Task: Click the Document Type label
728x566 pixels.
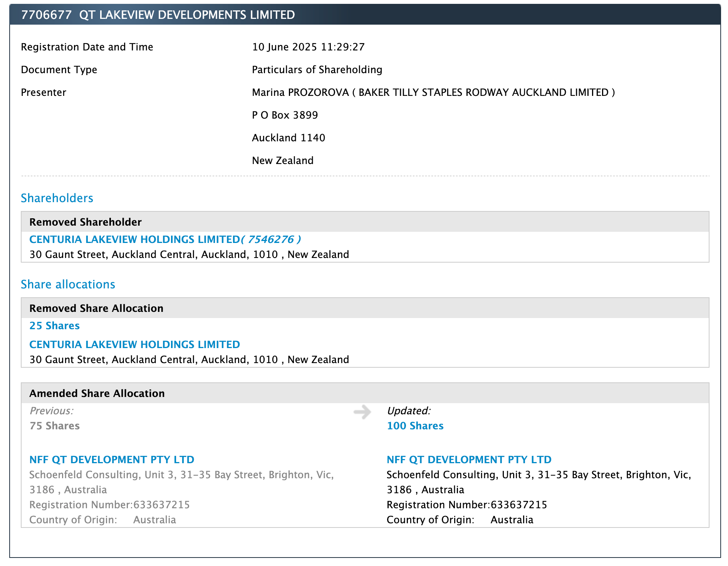Action: click(59, 70)
